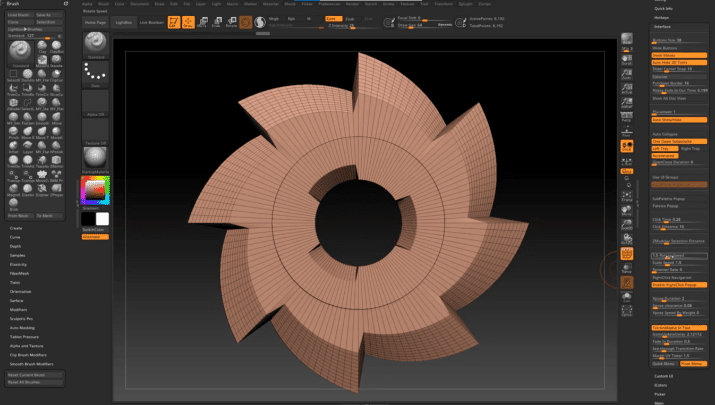Click Live Boolean button
The image size is (715, 405).
coord(151,22)
